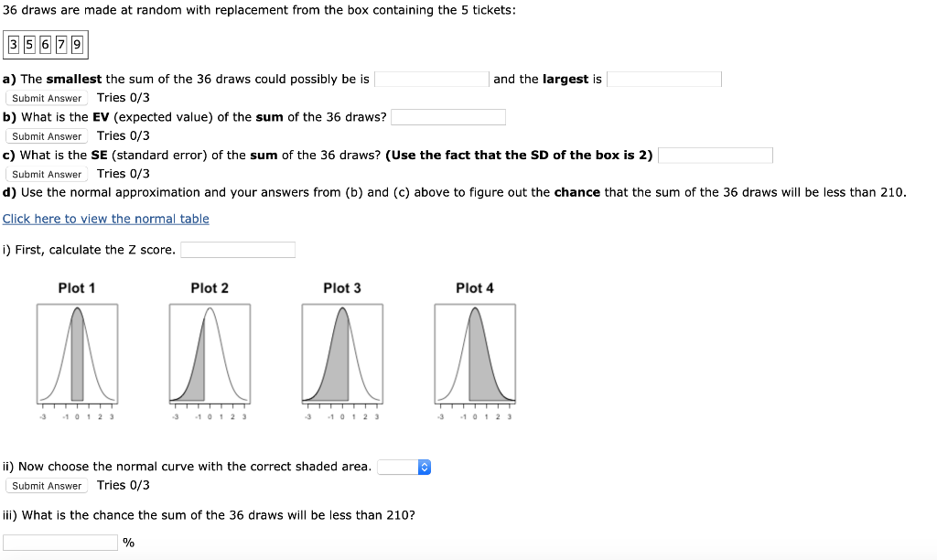Click the EV answer input box
Screen dimensions: 937x560
pos(447,116)
